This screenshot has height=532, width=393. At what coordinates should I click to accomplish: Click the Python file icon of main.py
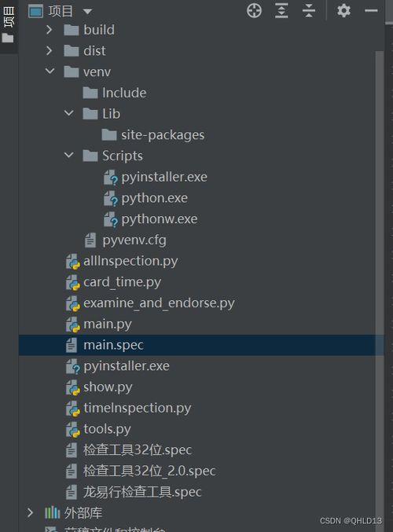pyautogui.click(x=73, y=325)
